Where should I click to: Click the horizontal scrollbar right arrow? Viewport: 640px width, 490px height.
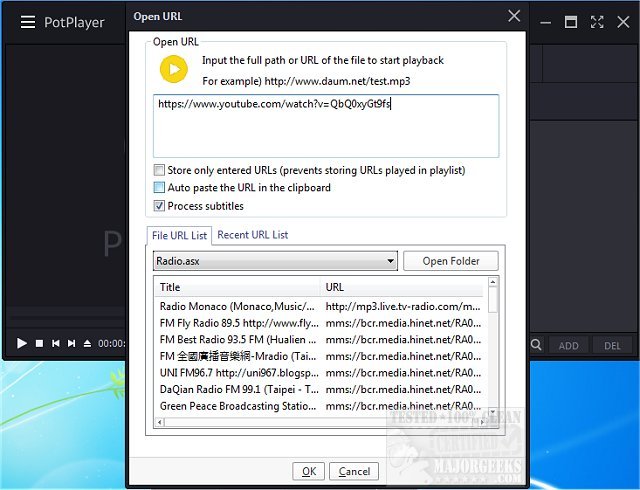tap(483, 422)
